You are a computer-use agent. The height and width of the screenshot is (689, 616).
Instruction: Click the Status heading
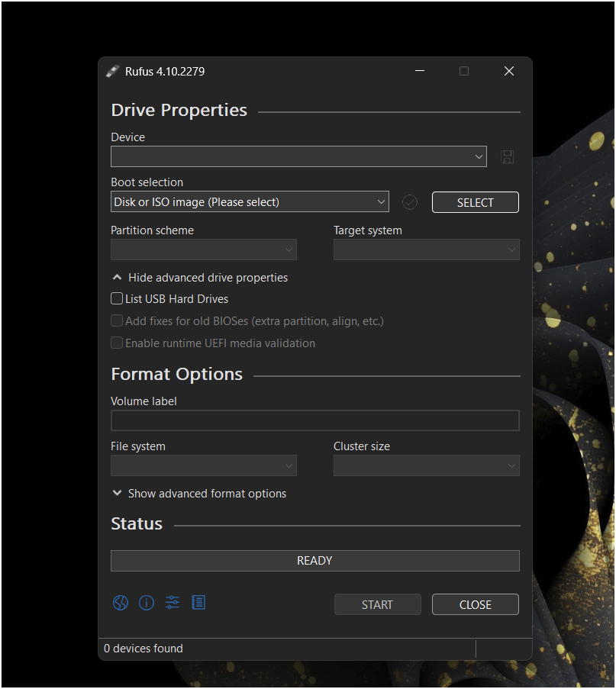[137, 523]
